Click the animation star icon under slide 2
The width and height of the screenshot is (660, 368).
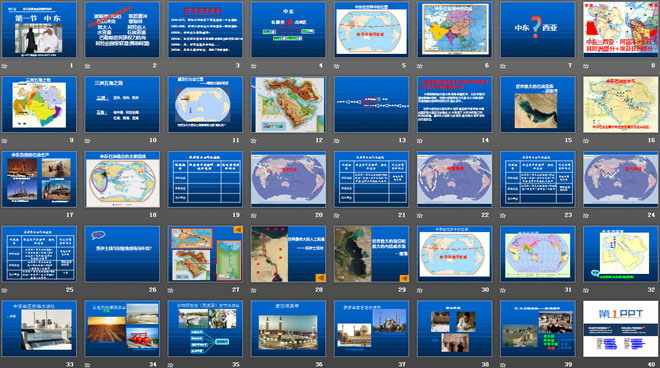pos(88,66)
